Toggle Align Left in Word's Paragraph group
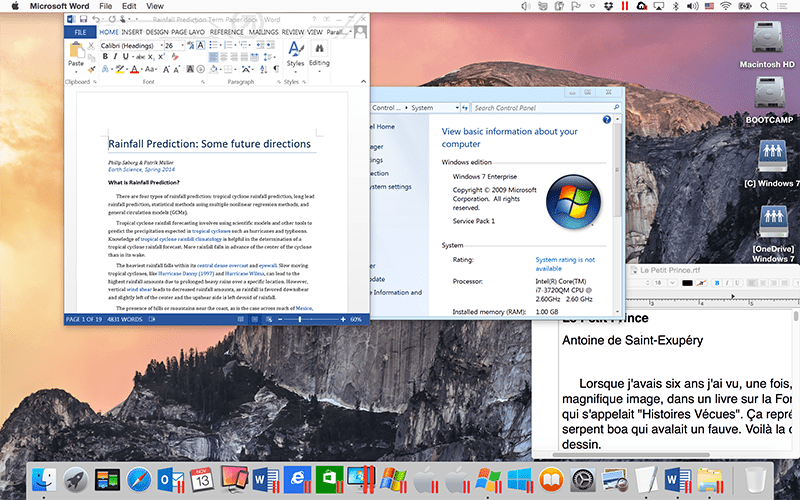 [x=213, y=57]
